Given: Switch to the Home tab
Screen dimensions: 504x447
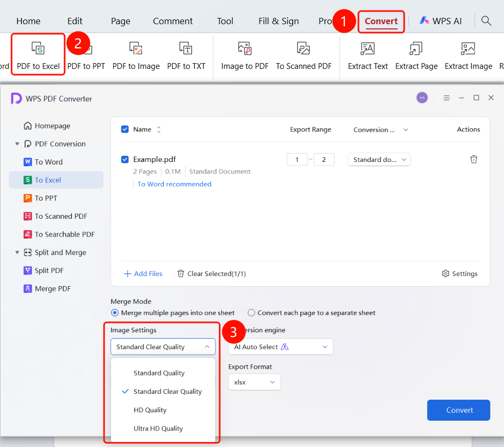Looking at the screenshot, I should pyautogui.click(x=28, y=21).
